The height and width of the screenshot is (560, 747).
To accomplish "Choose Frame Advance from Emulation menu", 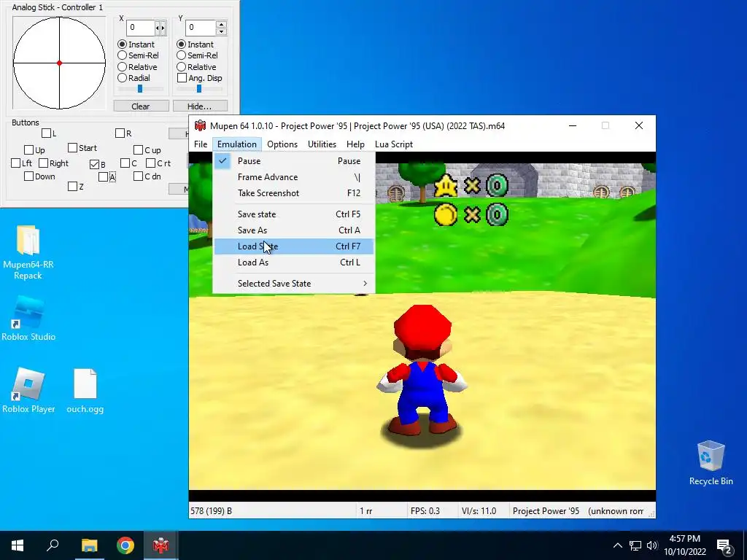I will 294,177.
